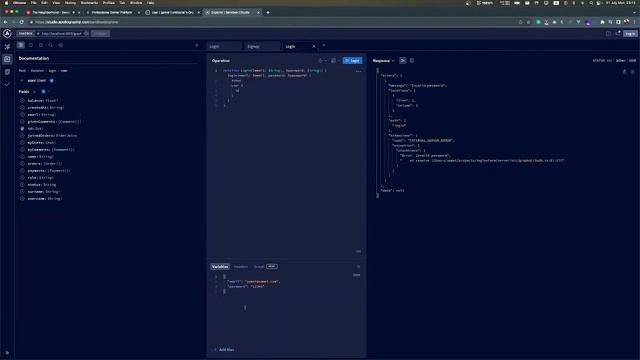Image resolution: width=640 pixels, height=360 pixels.
Task: Add the givenComments field to operation
Action: 22,122
